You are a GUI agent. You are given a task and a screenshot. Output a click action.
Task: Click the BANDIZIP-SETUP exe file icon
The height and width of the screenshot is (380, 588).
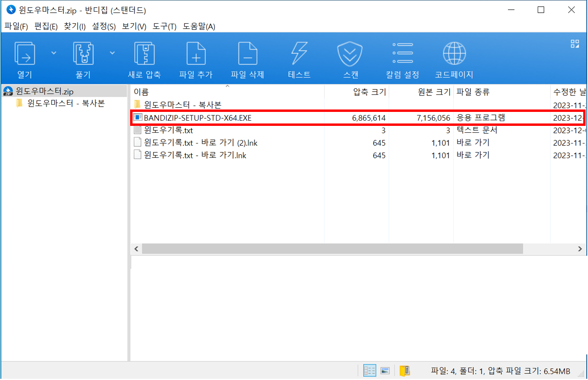coord(137,117)
